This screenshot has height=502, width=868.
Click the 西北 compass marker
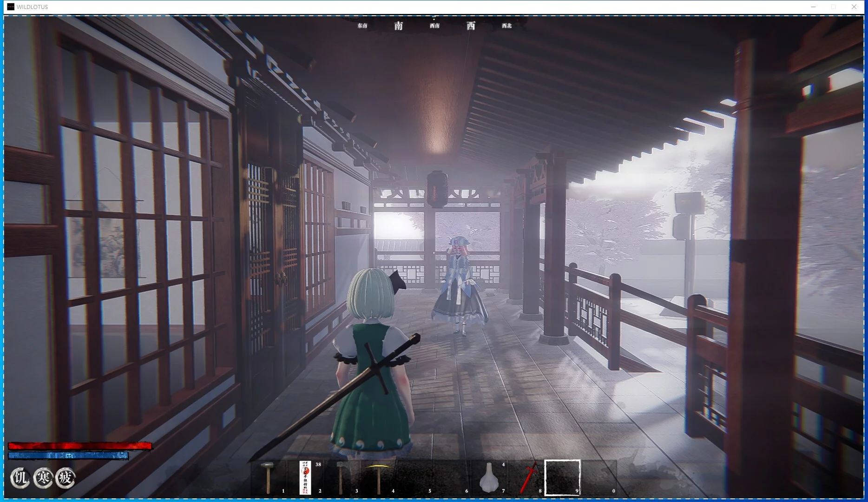[506, 26]
